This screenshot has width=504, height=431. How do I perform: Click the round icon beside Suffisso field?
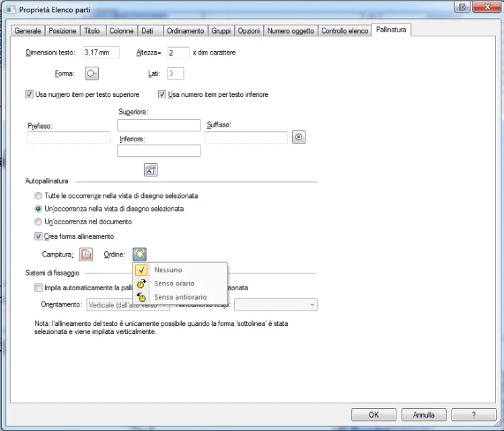[300, 137]
